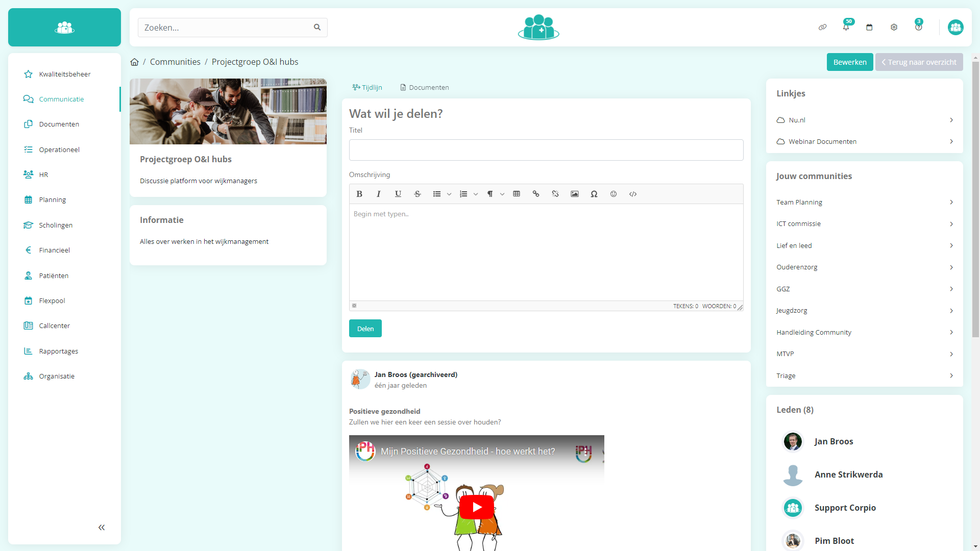This screenshot has width=980, height=551.
Task: Open notifications bell with 50 badge
Action: (846, 27)
